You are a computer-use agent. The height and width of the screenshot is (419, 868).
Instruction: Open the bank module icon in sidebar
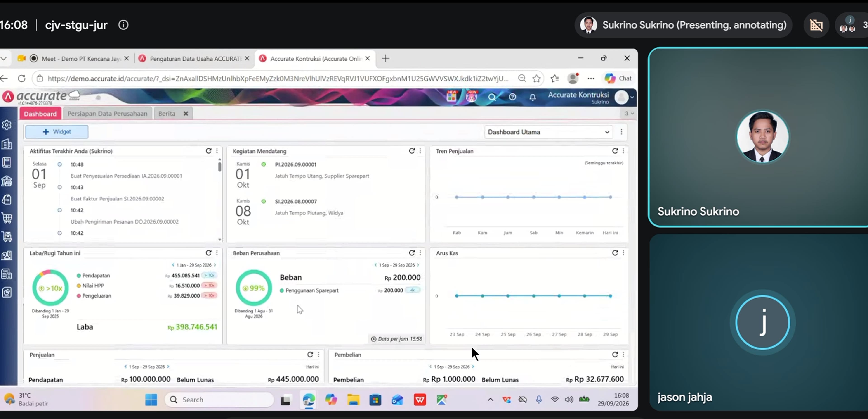tap(7, 181)
